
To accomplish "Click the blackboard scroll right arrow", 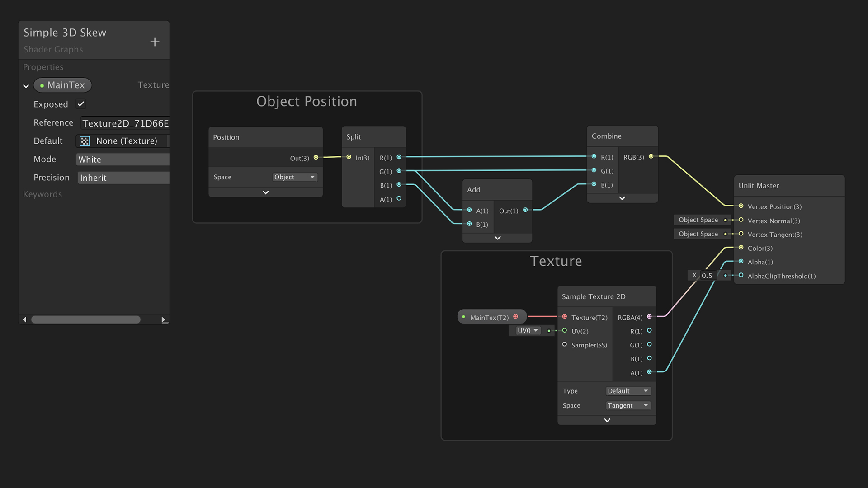I will pyautogui.click(x=164, y=319).
